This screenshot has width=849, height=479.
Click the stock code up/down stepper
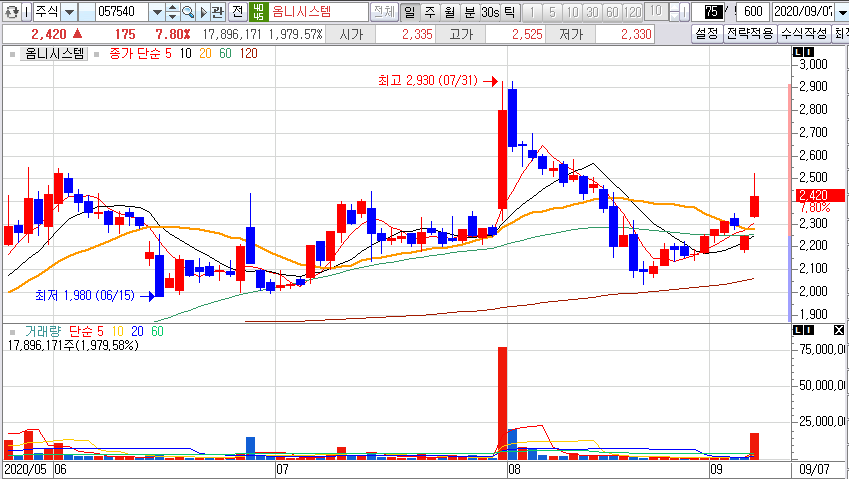pos(172,11)
